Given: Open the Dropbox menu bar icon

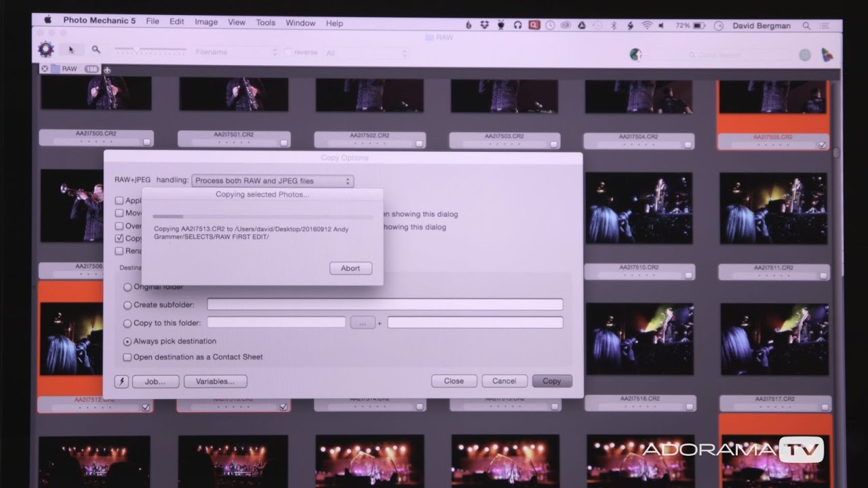Looking at the screenshot, I should click(485, 25).
